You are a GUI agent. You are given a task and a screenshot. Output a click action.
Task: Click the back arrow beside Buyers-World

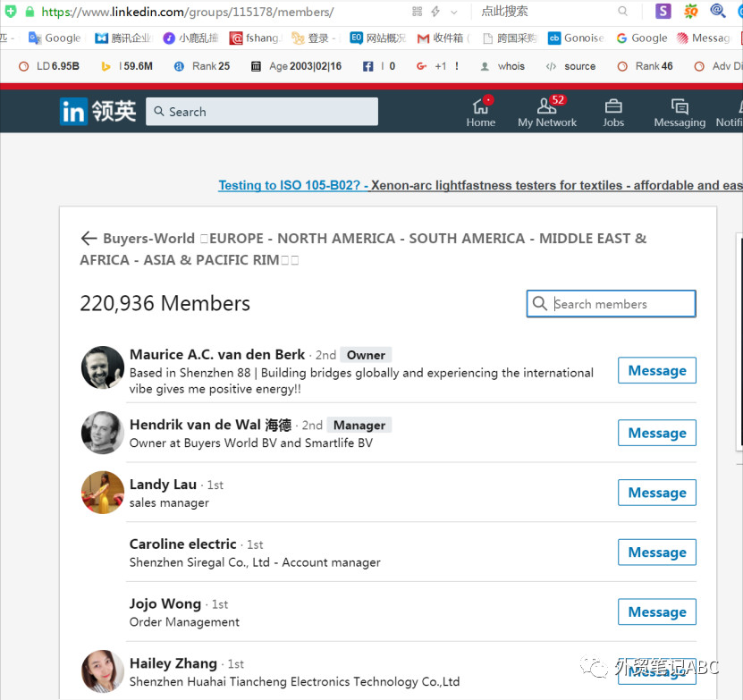click(x=89, y=238)
